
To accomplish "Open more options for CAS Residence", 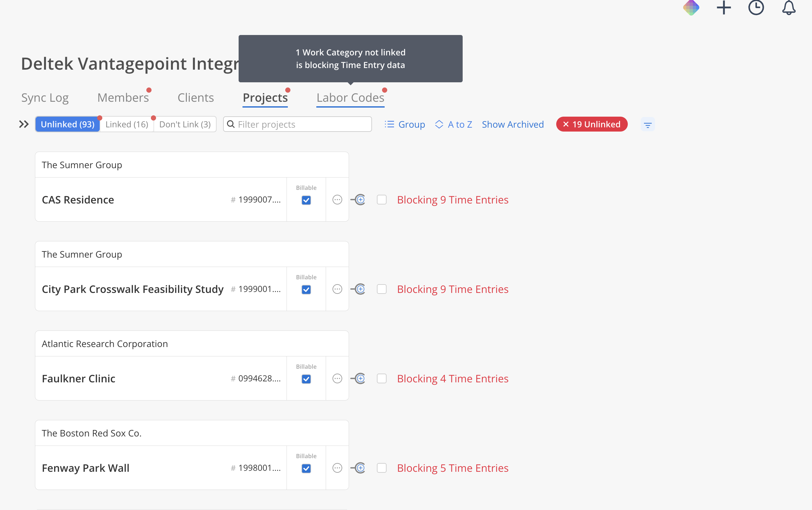I will click(337, 200).
